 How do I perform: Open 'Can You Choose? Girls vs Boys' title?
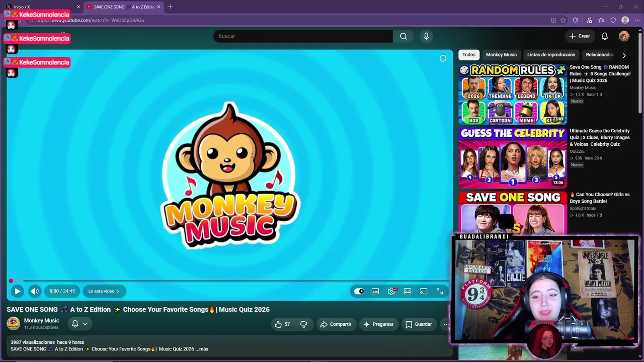click(x=600, y=198)
